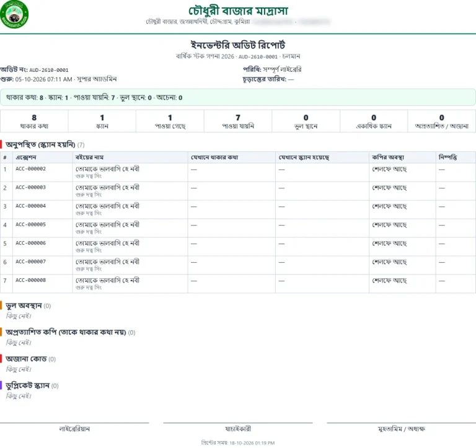Click the stat card 0 একাধিক স্ক্যান
476x448 pixels.
374,121
